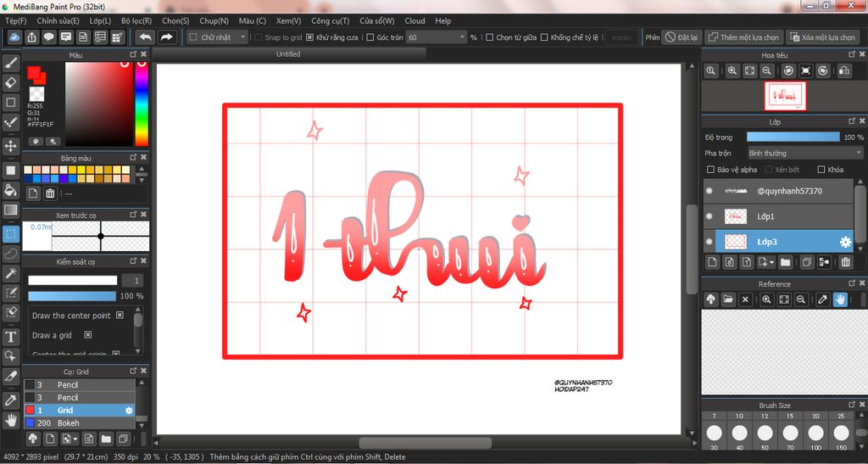Open the Grid brush settings gear

click(x=129, y=411)
